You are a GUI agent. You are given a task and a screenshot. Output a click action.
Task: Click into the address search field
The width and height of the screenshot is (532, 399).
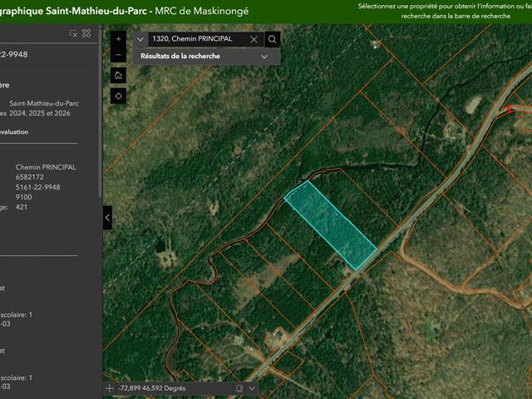pos(198,39)
